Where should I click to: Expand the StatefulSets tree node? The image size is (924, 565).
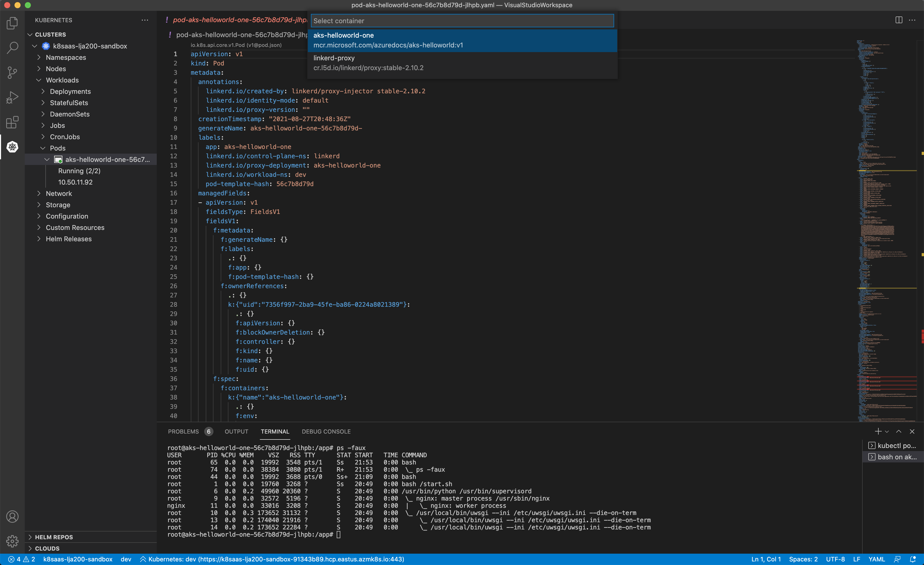click(x=43, y=103)
